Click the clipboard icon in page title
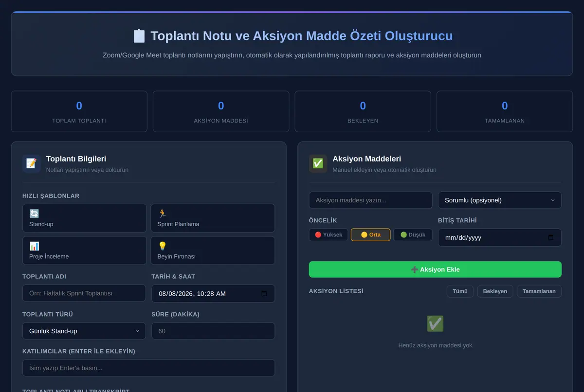 click(139, 36)
